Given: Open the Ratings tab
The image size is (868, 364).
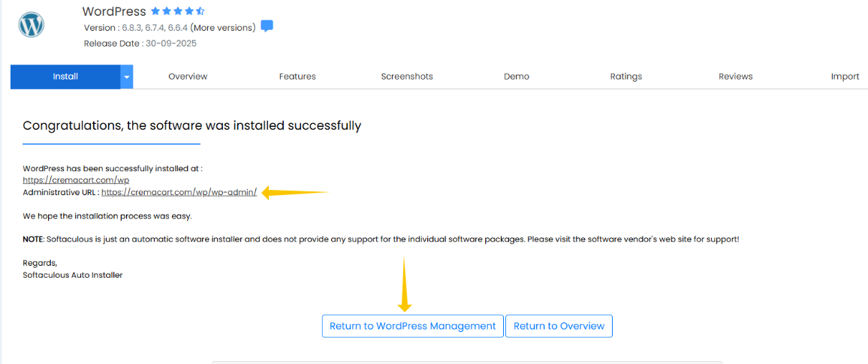Looking at the screenshot, I should click(x=626, y=77).
